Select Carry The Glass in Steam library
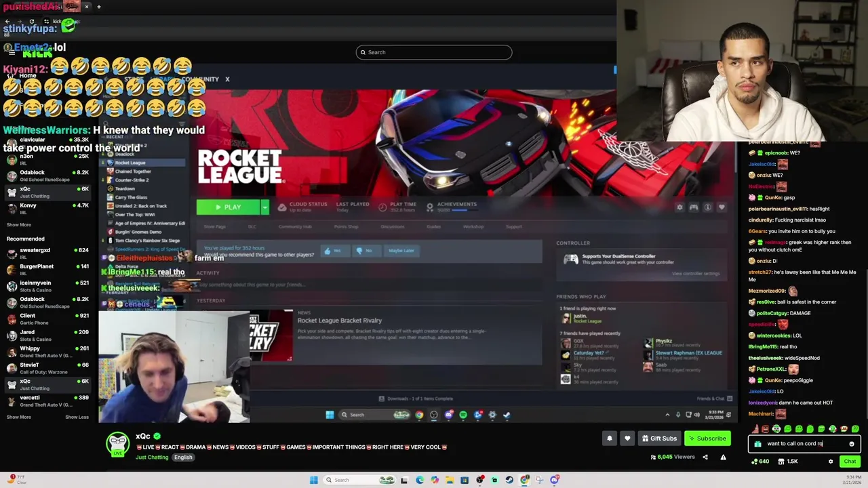 click(131, 197)
